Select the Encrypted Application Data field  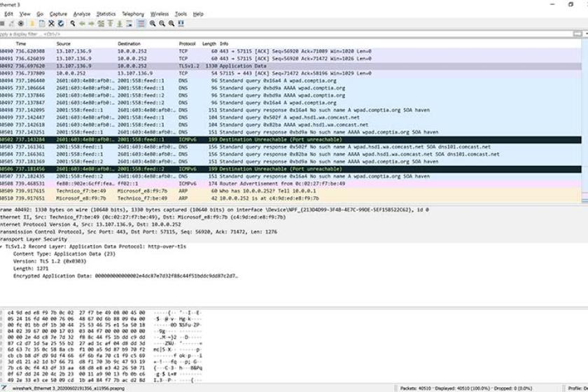(x=125, y=276)
